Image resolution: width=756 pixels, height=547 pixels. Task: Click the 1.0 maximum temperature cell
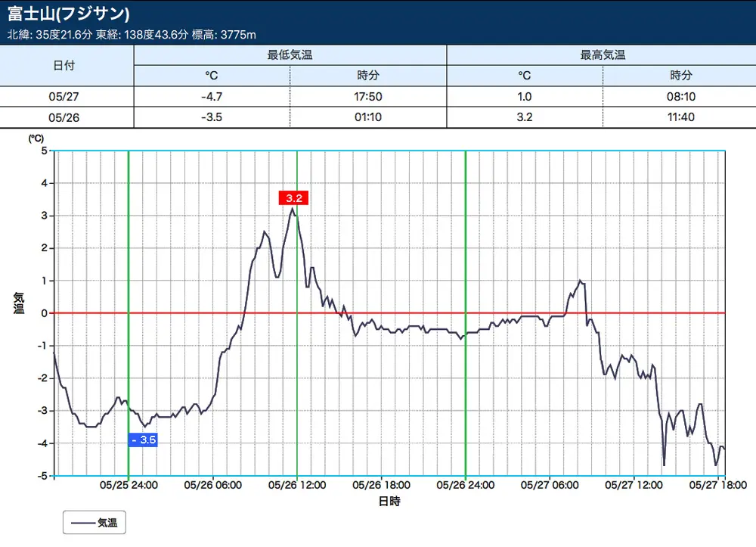click(525, 97)
